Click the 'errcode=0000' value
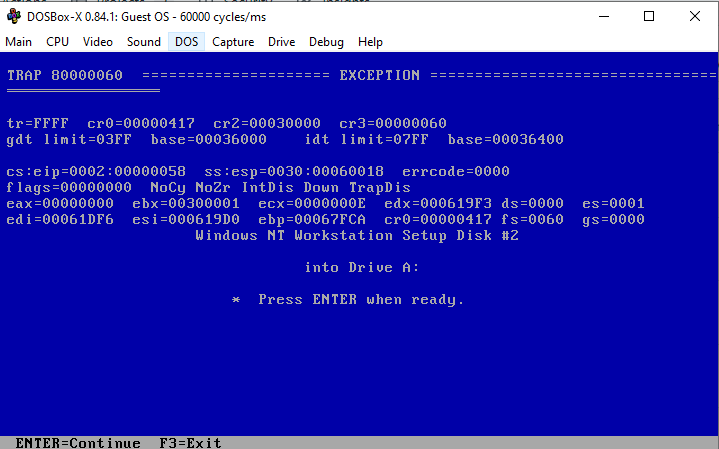 pyautogui.click(x=456, y=172)
